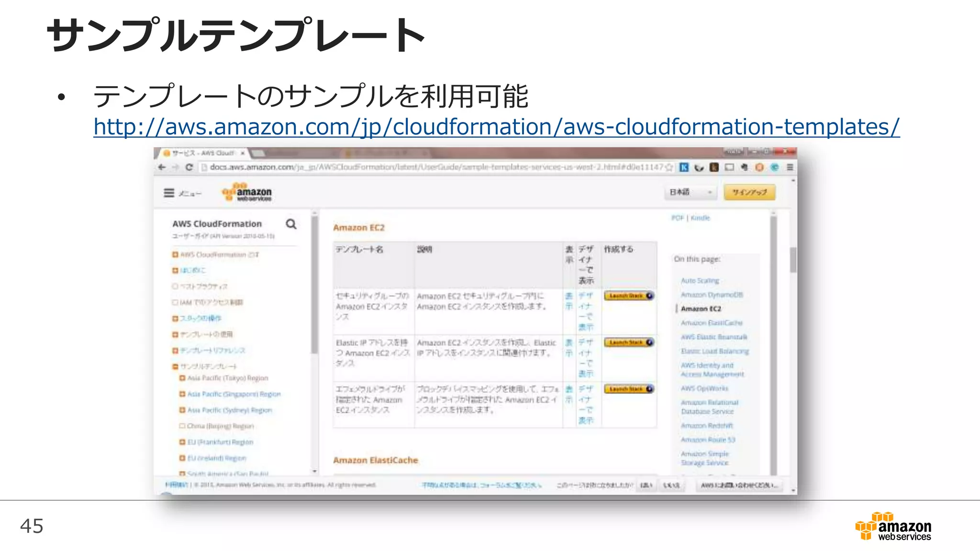This screenshot has height=551, width=980.
Task: Click the Kindle link above On this page
Action: (x=701, y=218)
